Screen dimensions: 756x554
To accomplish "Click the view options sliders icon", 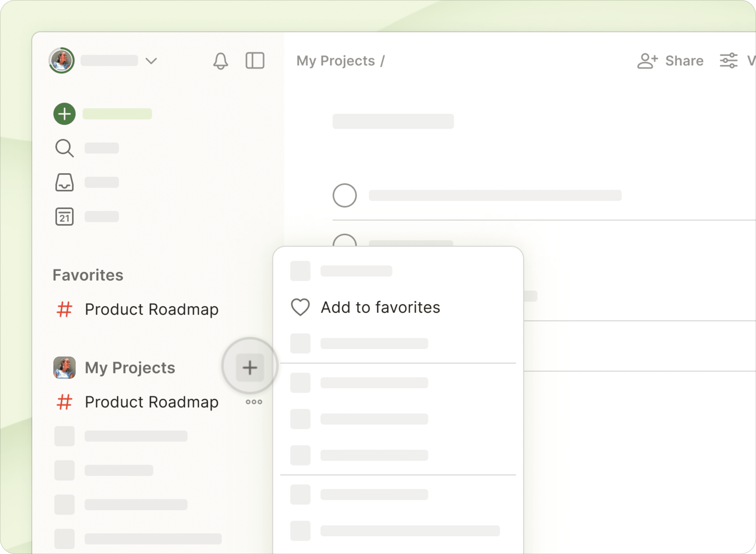I will coord(728,61).
